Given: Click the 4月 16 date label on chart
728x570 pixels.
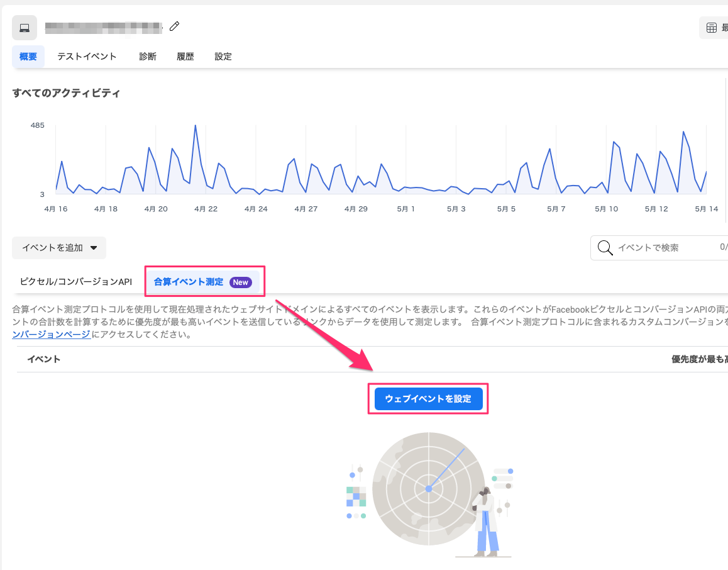Looking at the screenshot, I should coord(56,209).
